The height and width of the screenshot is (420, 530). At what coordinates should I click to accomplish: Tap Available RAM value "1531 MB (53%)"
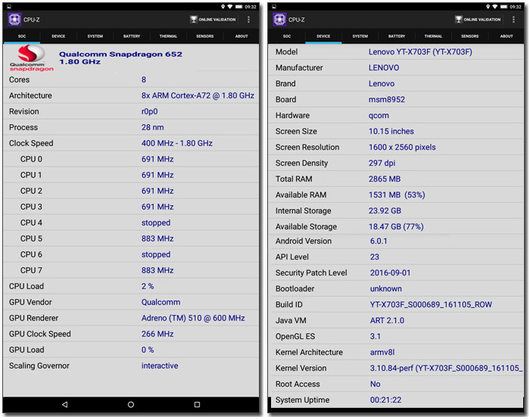pos(397,195)
